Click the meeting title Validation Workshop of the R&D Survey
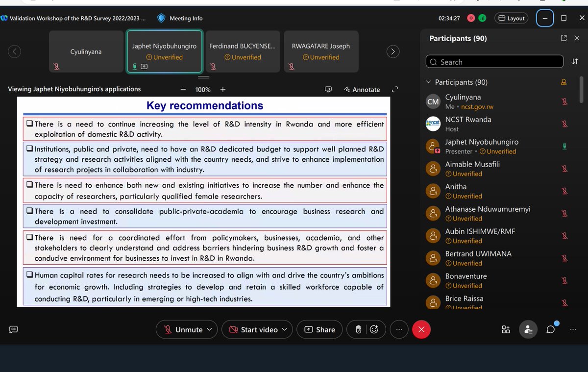Screen dimensions: 588x372 [x=77, y=18]
